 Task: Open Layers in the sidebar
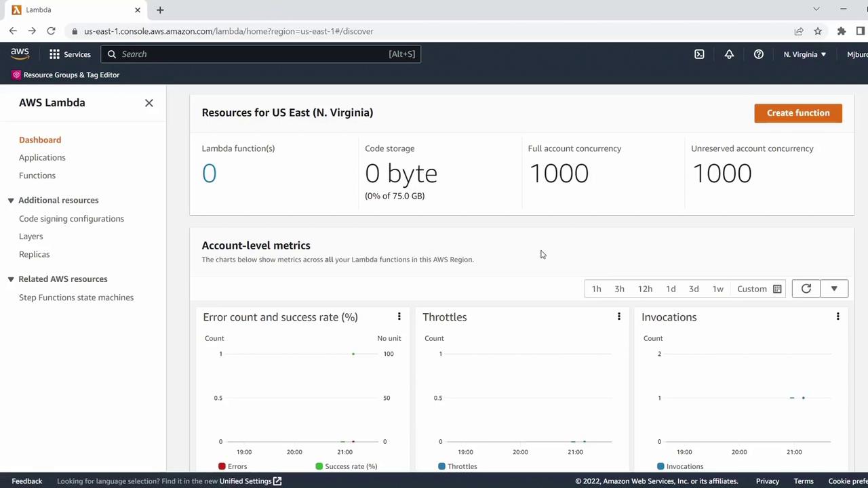point(31,237)
